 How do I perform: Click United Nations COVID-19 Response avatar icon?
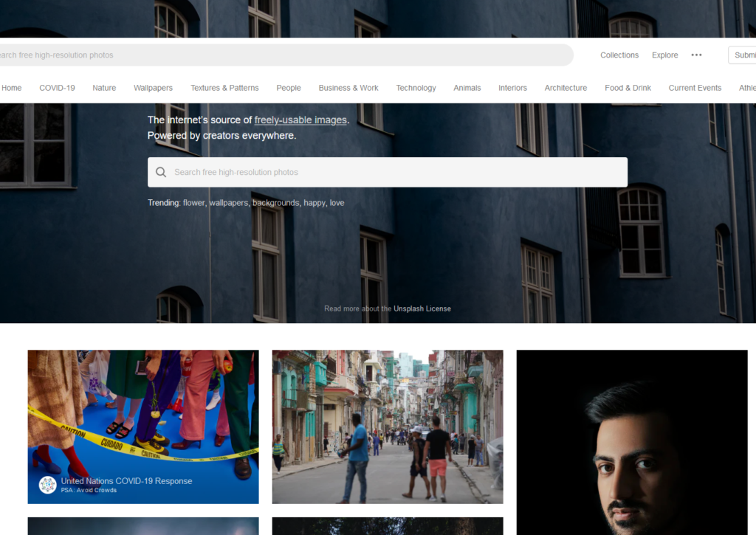pyautogui.click(x=48, y=485)
